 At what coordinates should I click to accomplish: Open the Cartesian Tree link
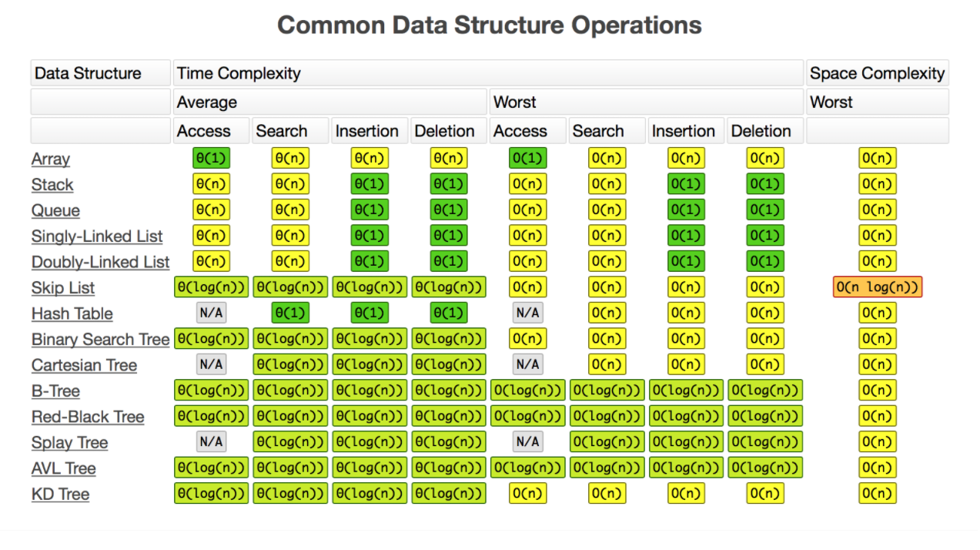coord(84,366)
